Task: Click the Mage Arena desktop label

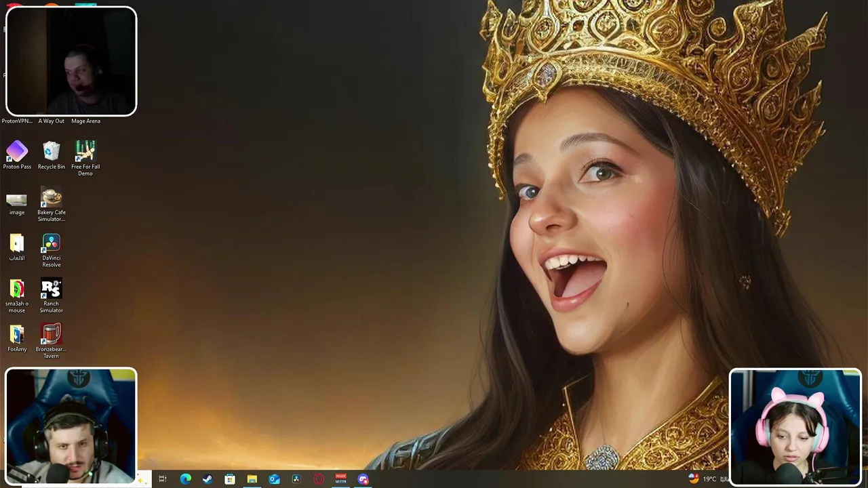Action: (x=85, y=121)
